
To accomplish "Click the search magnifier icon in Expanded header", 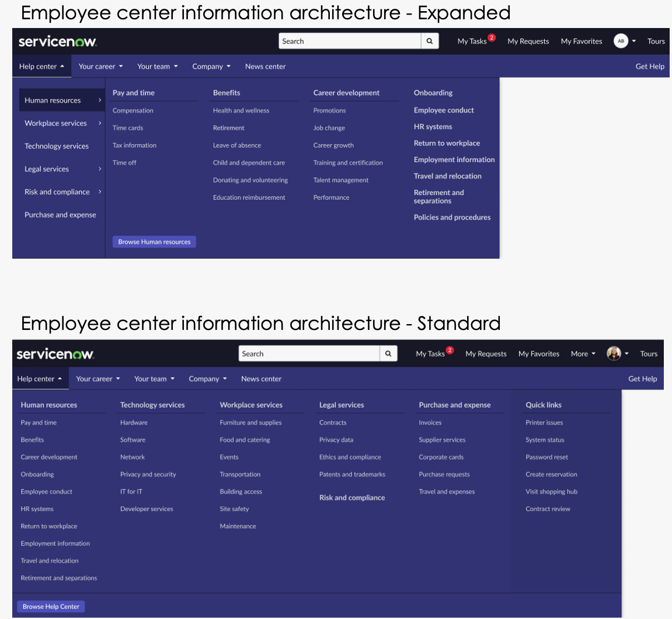I will point(430,41).
